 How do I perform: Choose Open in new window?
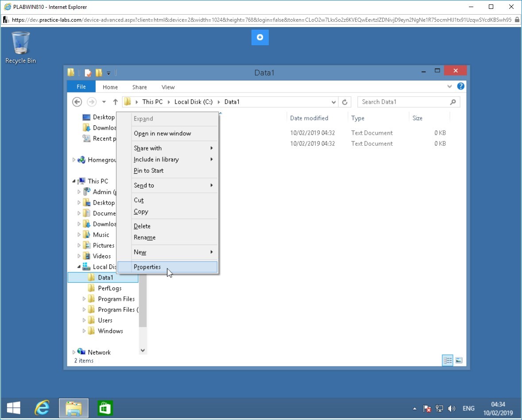167,133
